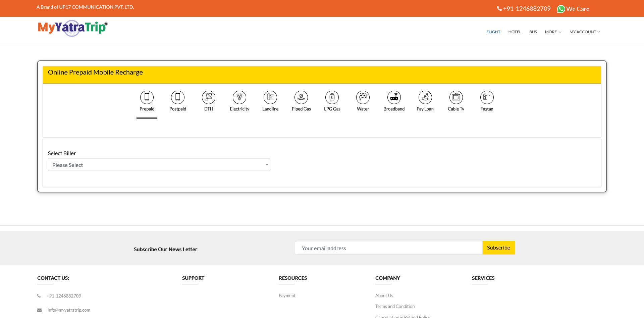Screen dimensions: 644x318
Task: Click the MyYatraTrip logo
Action: point(73,28)
